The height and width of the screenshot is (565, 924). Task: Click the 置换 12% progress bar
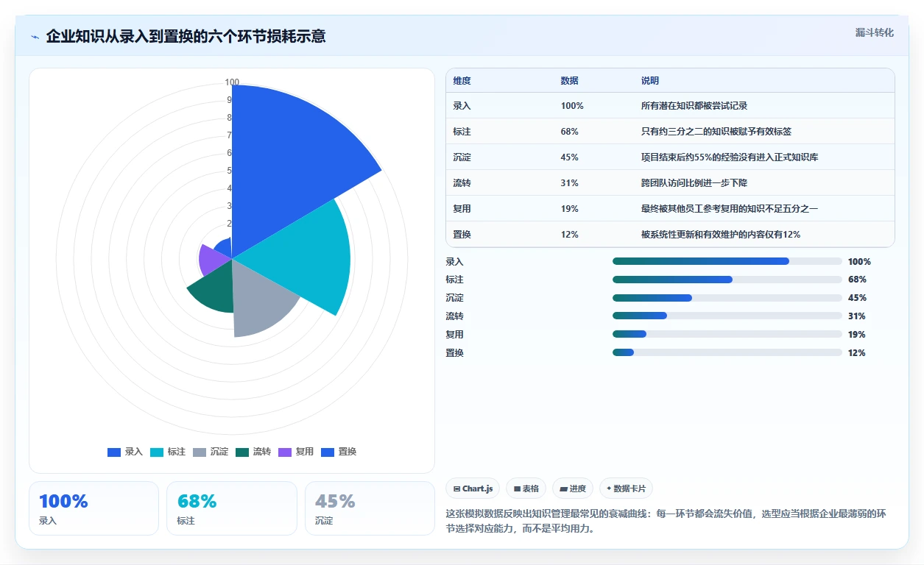pos(727,352)
